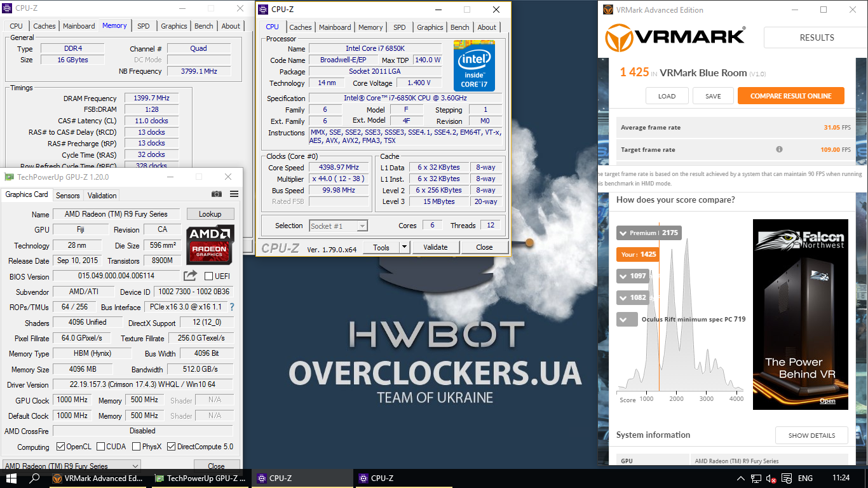
Task: Open the GPU selection dropdown in GPU-Z
Action: (x=71, y=466)
